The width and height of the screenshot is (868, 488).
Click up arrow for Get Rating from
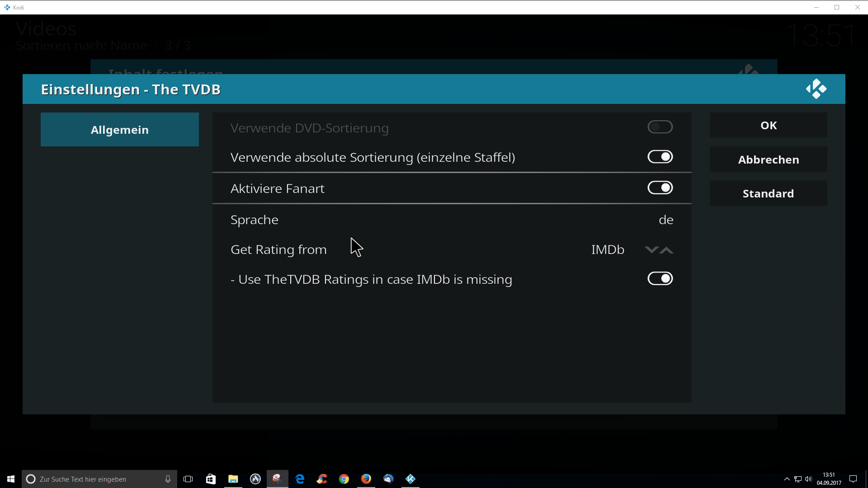(x=666, y=250)
